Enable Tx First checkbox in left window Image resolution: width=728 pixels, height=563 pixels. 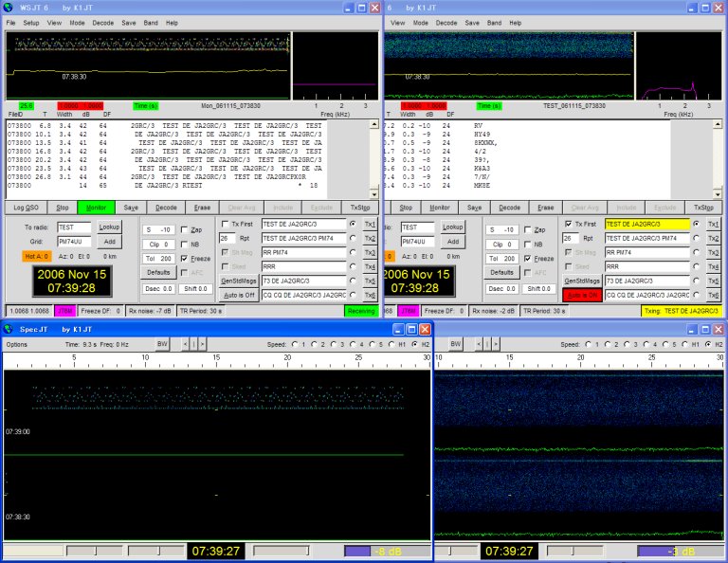point(226,225)
